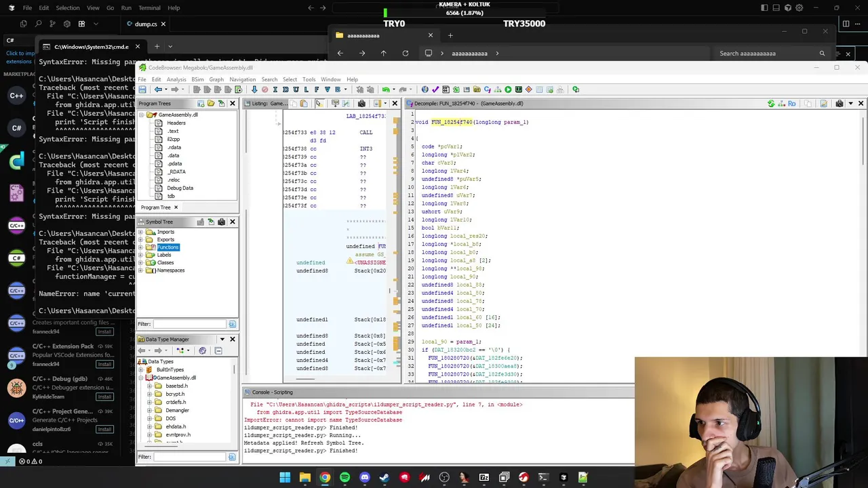
Task: Install the C/C++ Project Generator extension
Action: (x=105, y=429)
